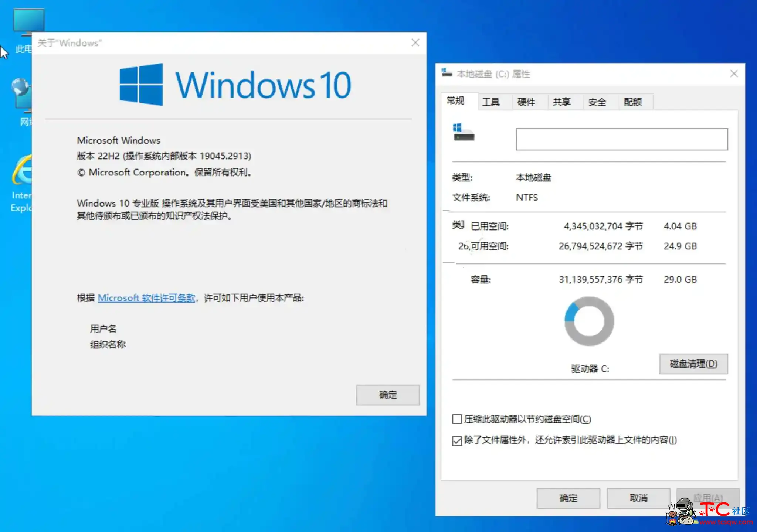Click the Microsoft Corporation copyright line
The height and width of the screenshot is (532, 757).
click(165, 173)
